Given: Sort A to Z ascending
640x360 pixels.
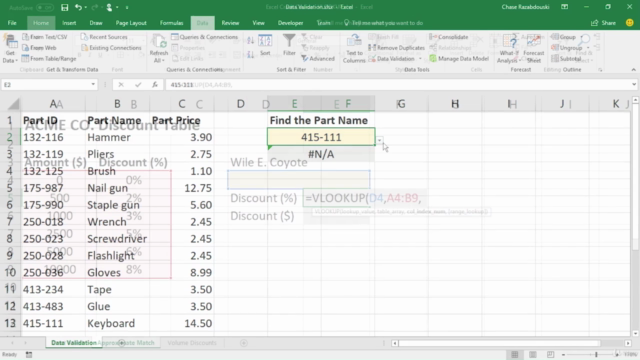Looking at the screenshot, I should pos(250,40).
